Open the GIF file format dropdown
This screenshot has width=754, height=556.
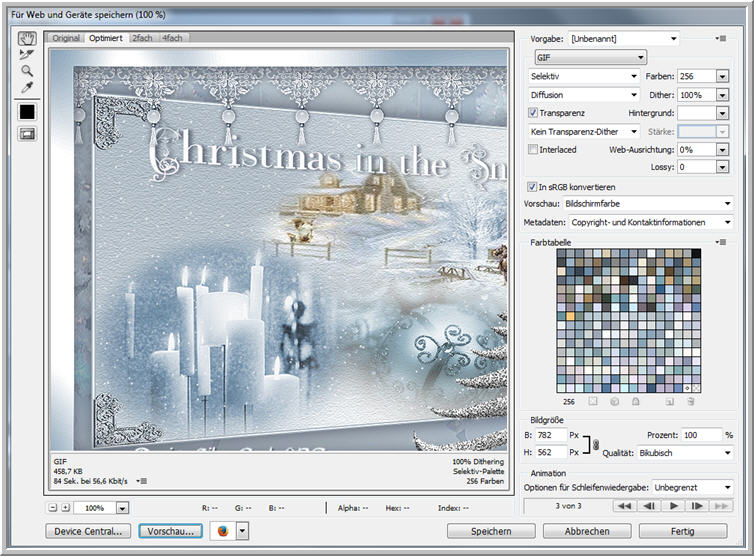click(591, 57)
